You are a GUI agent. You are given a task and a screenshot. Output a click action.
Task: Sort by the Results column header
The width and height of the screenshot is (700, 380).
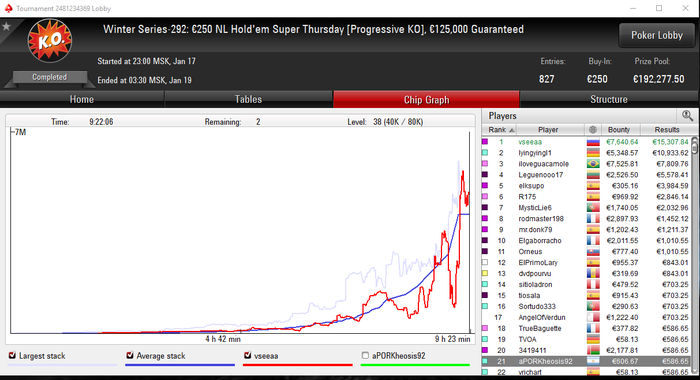coord(667,130)
